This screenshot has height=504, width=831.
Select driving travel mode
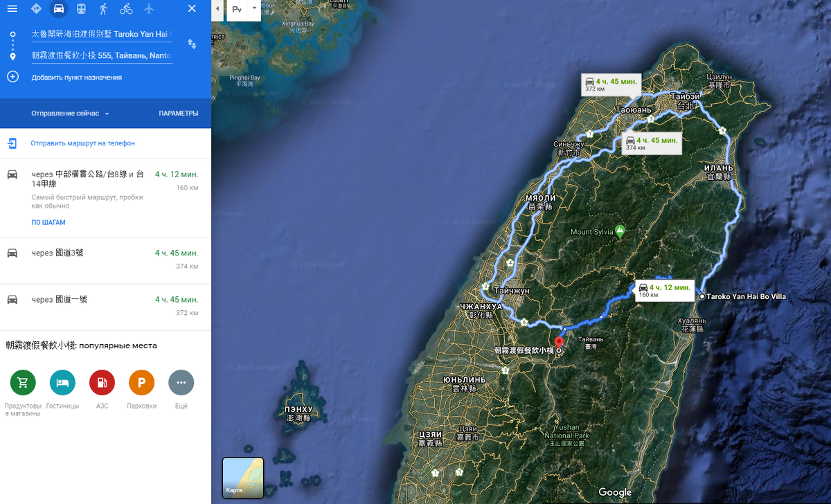(x=59, y=8)
